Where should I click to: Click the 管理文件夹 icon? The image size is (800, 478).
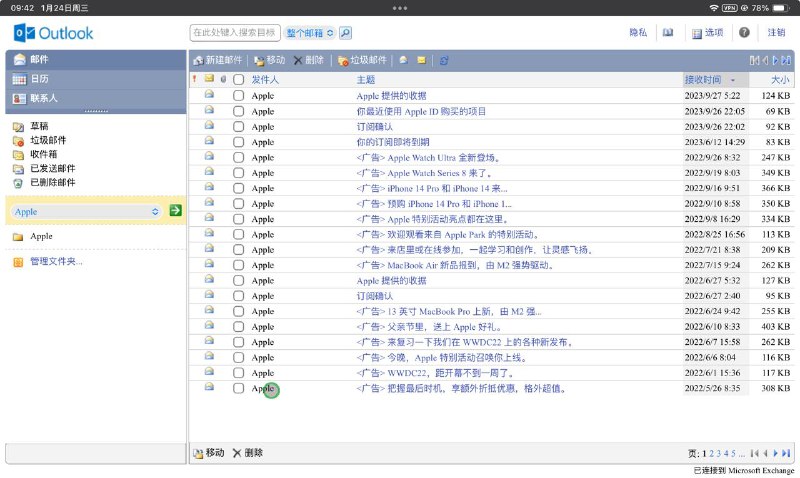click(x=18, y=262)
